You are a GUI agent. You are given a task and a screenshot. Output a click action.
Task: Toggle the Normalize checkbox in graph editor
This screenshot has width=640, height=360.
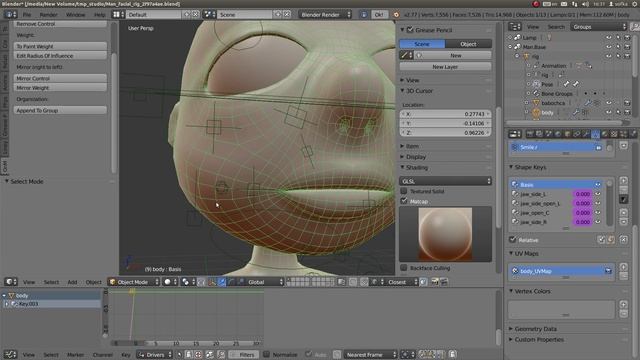point(267,354)
